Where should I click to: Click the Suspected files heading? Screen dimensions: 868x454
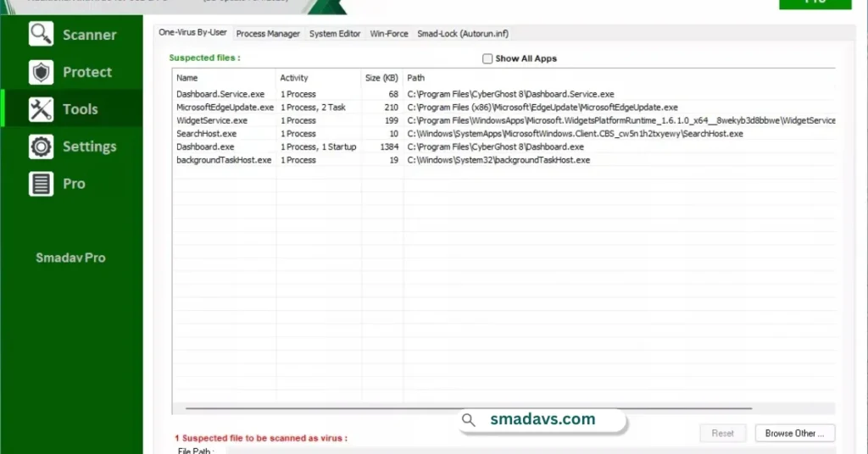(x=205, y=58)
